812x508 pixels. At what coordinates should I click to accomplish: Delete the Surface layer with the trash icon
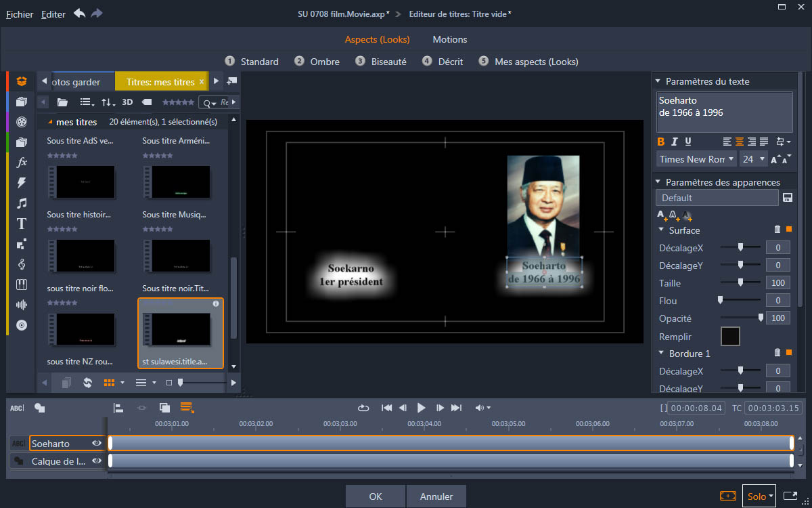(x=777, y=230)
